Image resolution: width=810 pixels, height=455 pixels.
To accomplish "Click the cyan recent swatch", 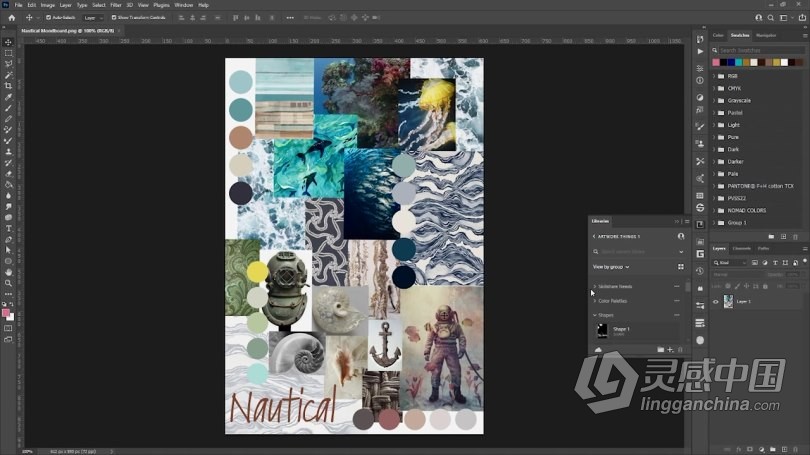I will pos(739,62).
